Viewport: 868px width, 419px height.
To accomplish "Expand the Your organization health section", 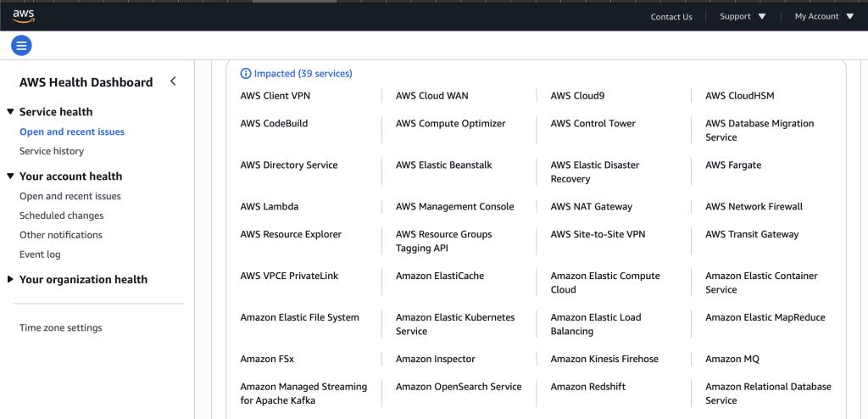I will tap(10, 279).
